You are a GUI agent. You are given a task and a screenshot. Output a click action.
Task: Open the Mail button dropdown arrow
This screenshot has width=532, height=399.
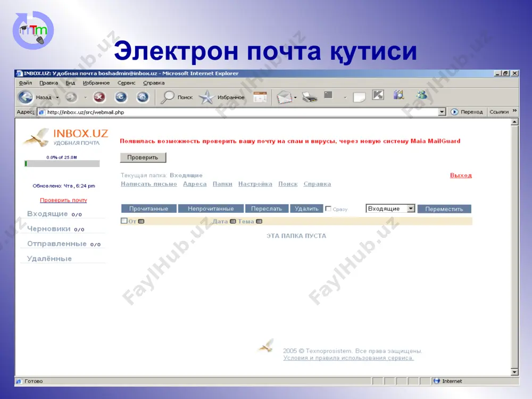tap(295, 98)
